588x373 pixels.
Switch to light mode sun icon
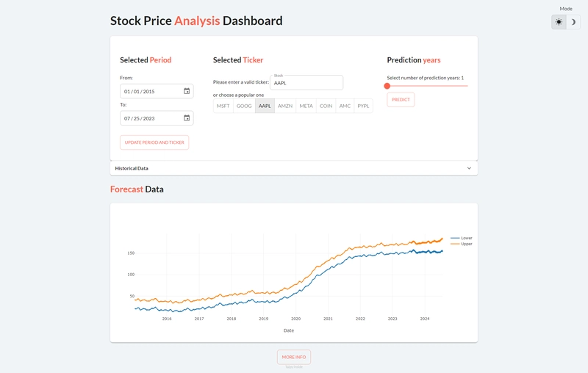tap(559, 22)
